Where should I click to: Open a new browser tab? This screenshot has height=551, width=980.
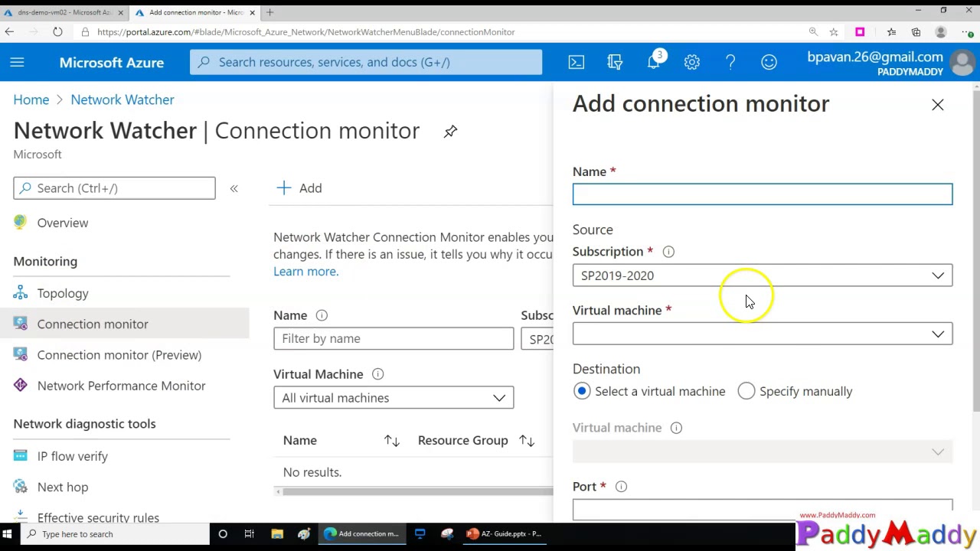coord(269,12)
